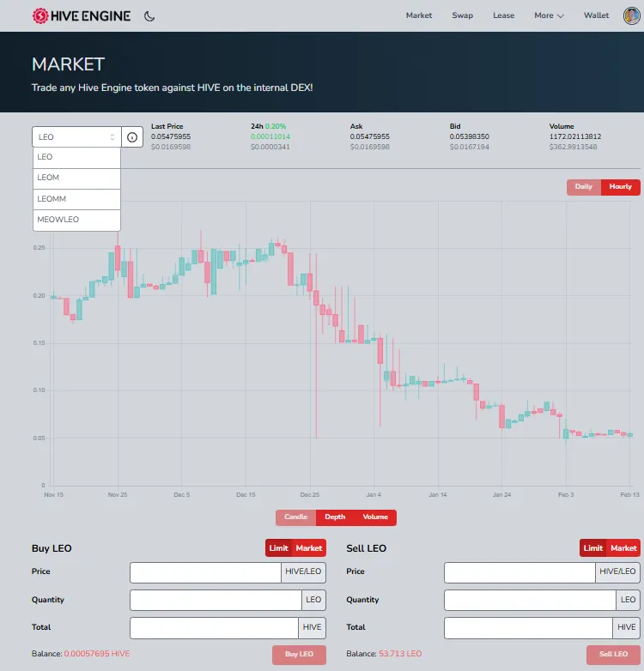This screenshot has width=644, height=671.
Task: Open the LEO token selector
Action: point(76,137)
